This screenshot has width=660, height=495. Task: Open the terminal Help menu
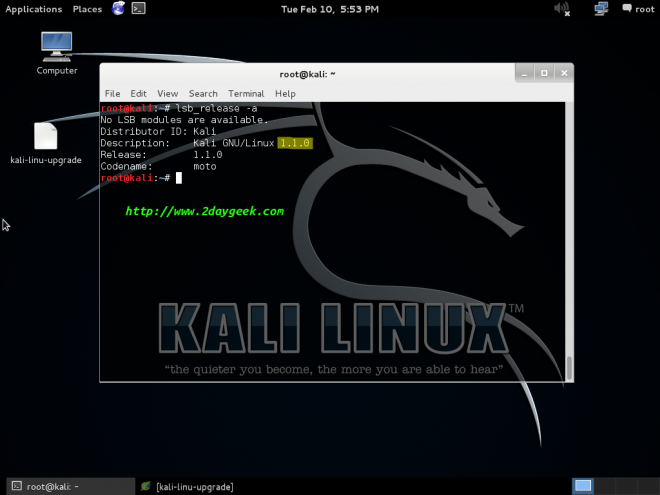click(x=285, y=93)
